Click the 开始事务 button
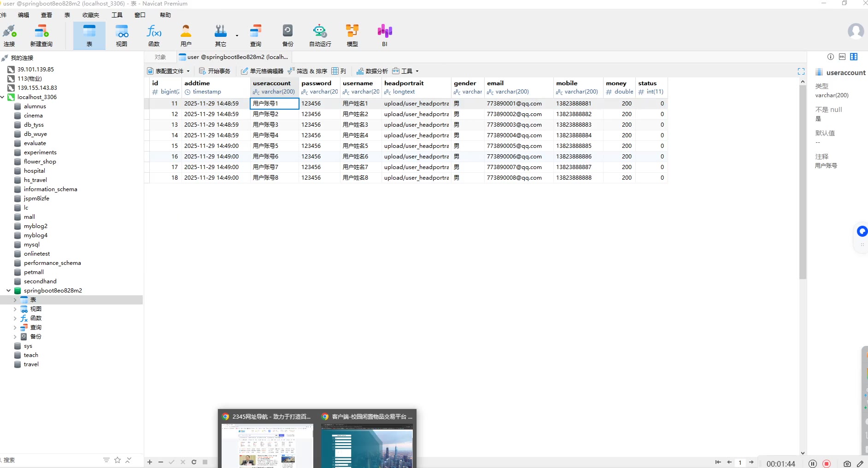The width and height of the screenshot is (868, 468). coord(215,71)
